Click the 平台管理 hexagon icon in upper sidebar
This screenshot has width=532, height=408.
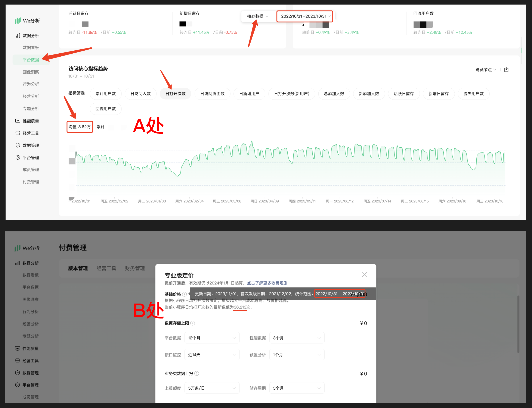click(18, 157)
